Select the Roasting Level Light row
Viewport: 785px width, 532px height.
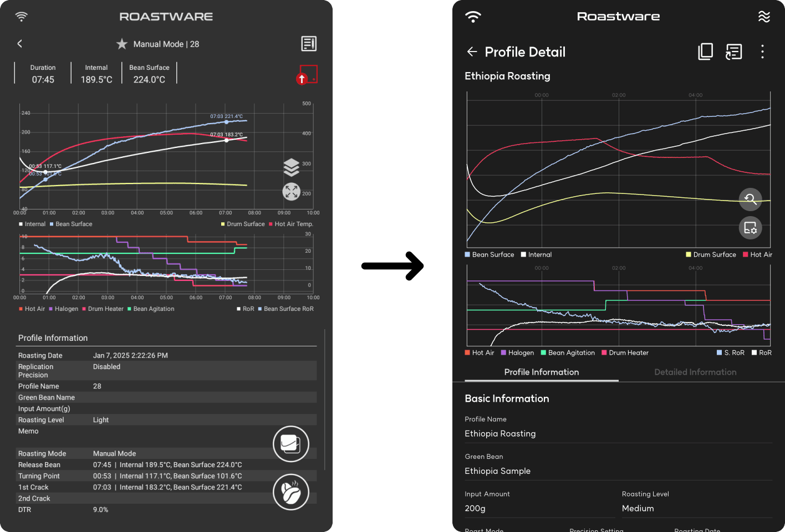tap(166, 420)
